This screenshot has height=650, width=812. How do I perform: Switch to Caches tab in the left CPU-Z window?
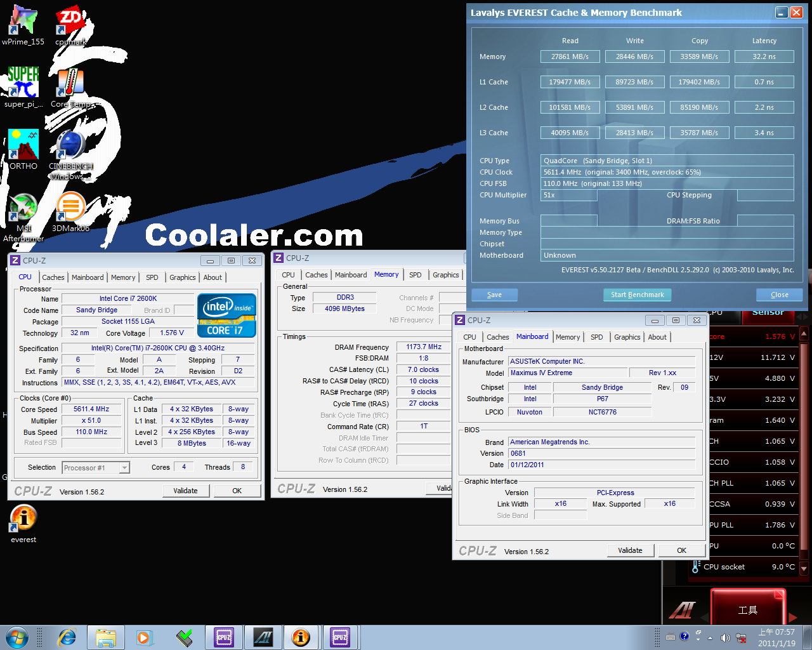click(53, 277)
